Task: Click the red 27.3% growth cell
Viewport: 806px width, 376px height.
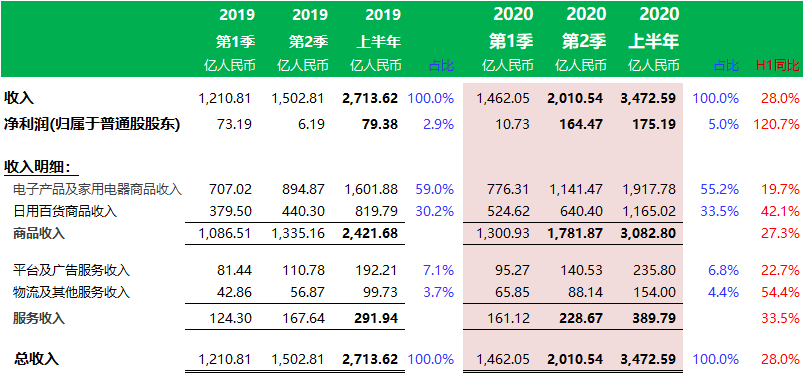Action: 781,234
